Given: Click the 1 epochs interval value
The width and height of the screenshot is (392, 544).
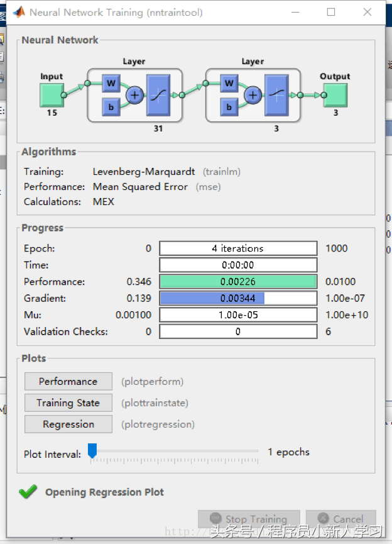Looking at the screenshot, I should coord(289,452).
